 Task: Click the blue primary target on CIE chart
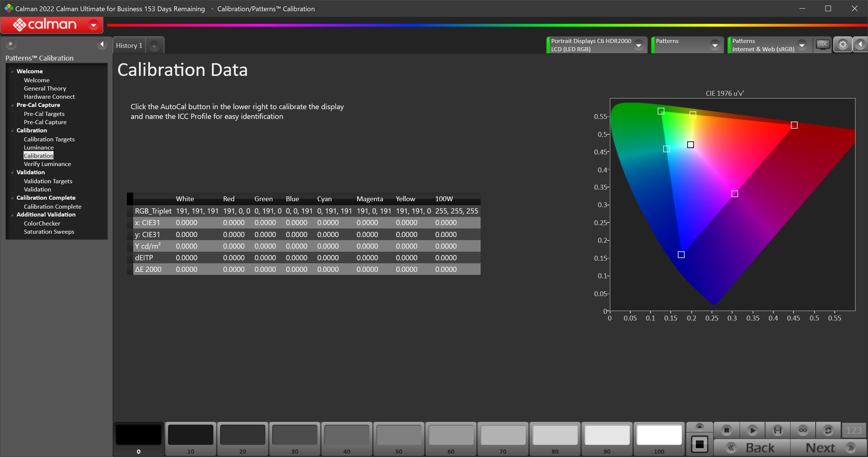click(x=681, y=255)
